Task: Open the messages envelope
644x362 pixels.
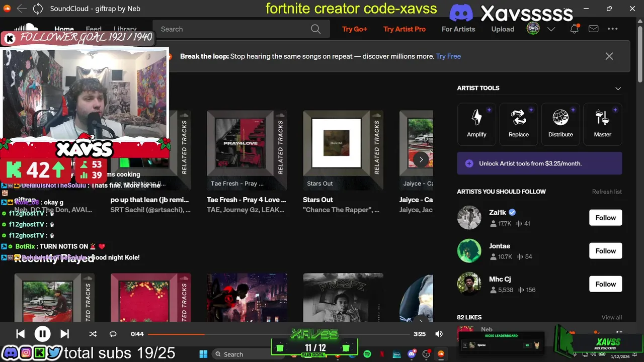Action: pos(594,29)
